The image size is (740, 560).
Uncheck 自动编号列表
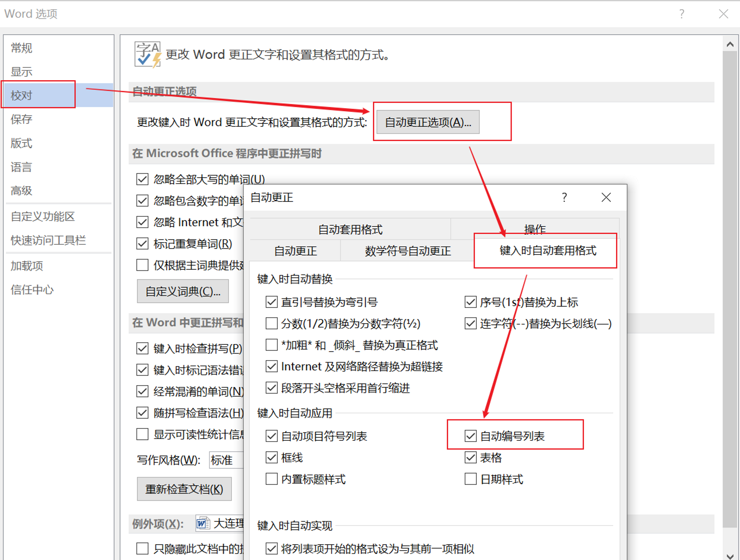[x=470, y=436]
